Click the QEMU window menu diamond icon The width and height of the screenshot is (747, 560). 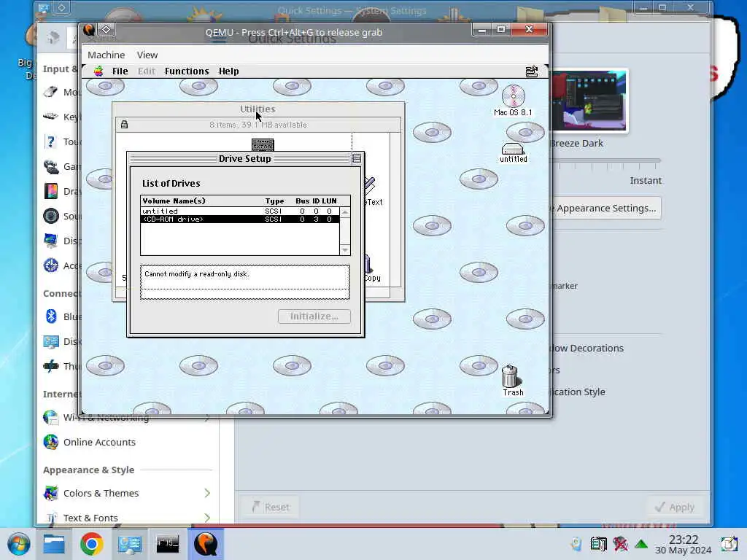click(x=107, y=29)
